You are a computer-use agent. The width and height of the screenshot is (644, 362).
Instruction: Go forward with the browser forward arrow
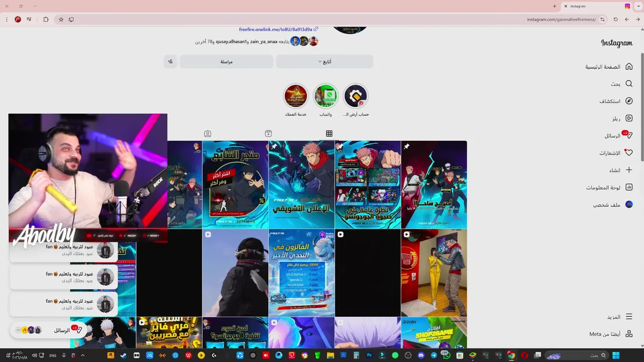pos(626,20)
